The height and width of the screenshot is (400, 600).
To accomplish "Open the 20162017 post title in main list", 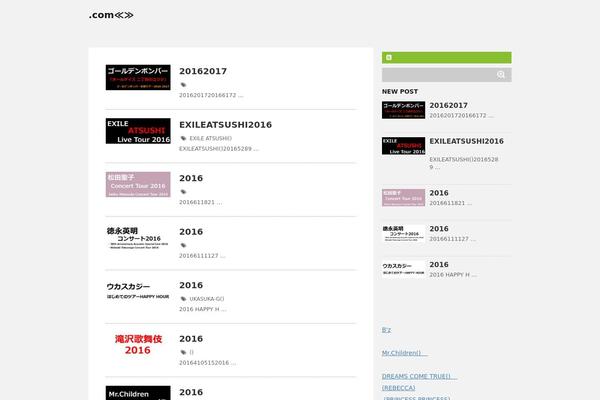I will [x=203, y=71].
